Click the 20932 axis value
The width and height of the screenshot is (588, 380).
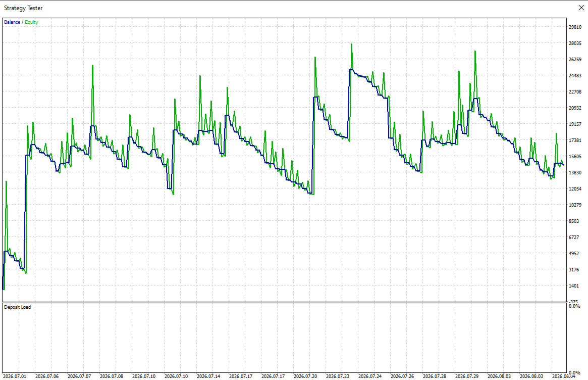[575, 108]
